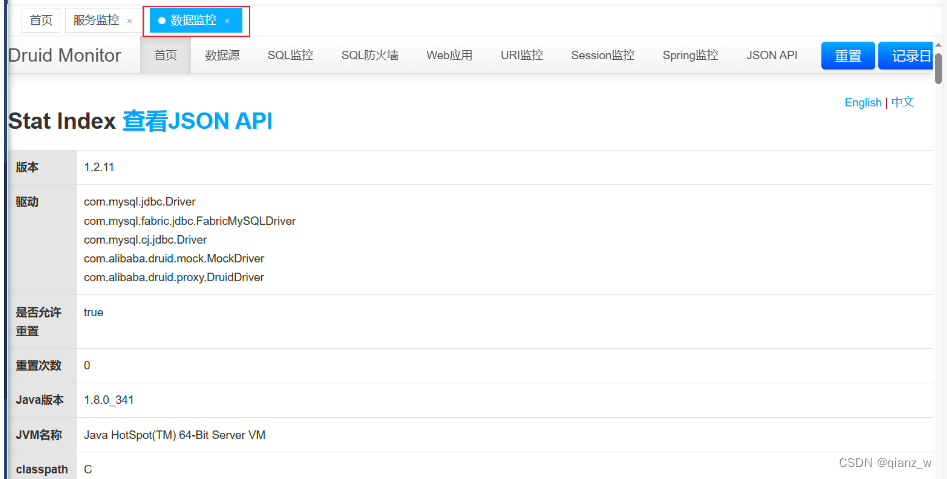Open Web应用 section
Image resolution: width=947 pixels, height=479 pixels.
[x=449, y=56]
